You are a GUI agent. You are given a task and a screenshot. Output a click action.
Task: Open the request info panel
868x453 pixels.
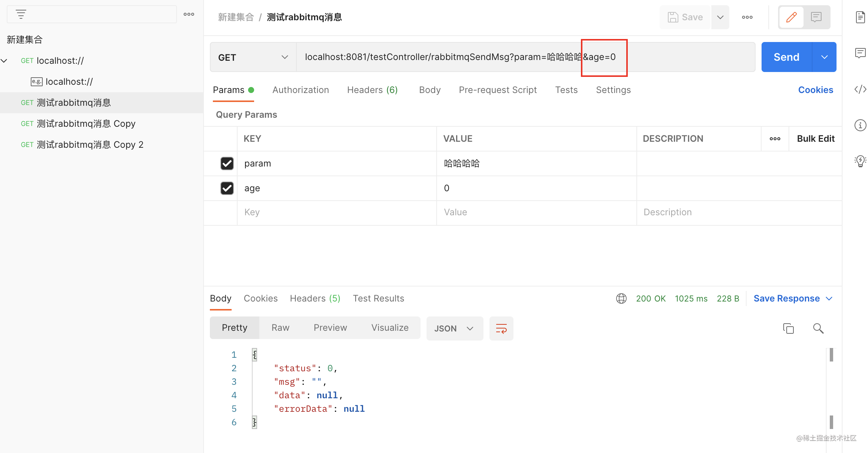(860, 125)
